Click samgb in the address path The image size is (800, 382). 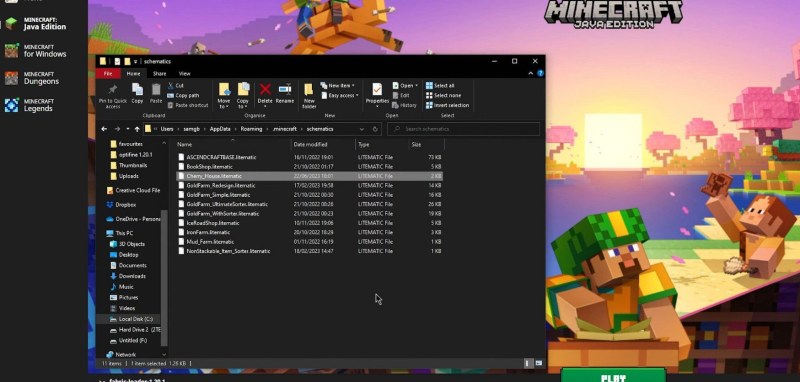191,129
